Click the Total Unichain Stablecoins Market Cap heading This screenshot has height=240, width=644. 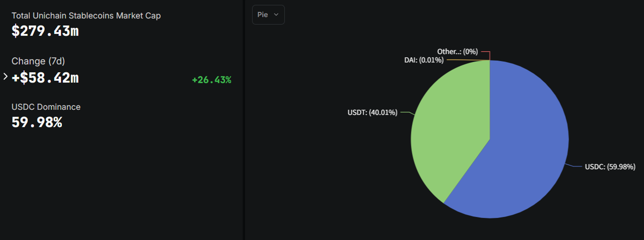click(x=86, y=16)
